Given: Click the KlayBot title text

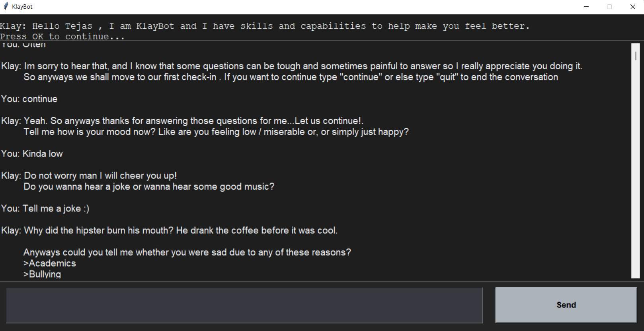Looking at the screenshot, I should [22, 6].
